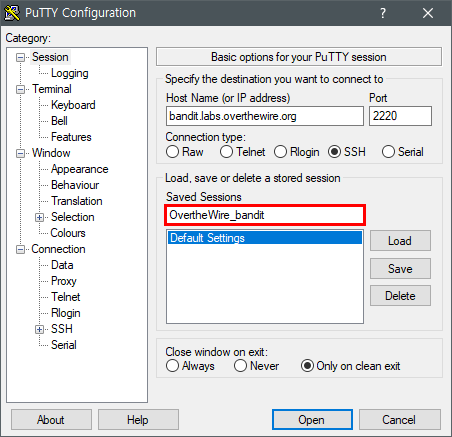
Task: Open the Behaviour settings category
Action: point(75,185)
